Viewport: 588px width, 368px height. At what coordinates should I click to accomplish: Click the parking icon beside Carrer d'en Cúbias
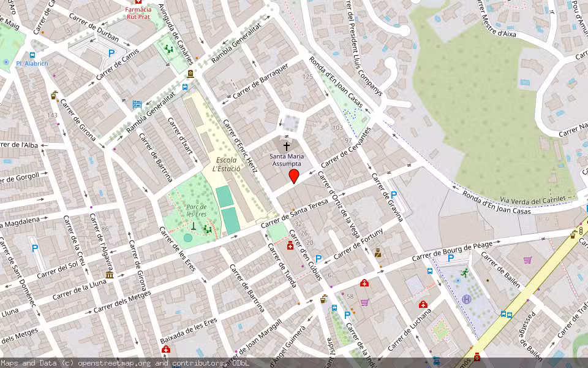tap(318, 258)
